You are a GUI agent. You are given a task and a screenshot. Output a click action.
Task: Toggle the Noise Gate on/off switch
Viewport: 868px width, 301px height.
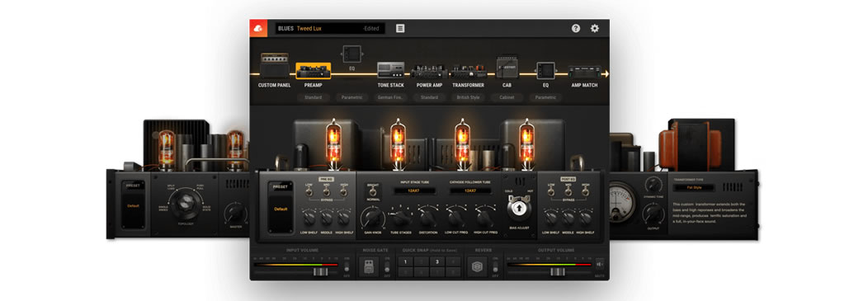387,266
